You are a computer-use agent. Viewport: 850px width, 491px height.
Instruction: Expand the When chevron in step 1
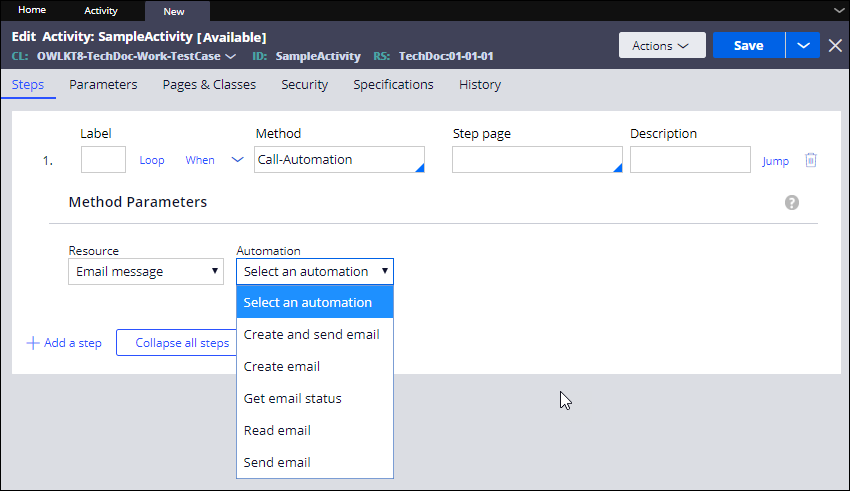tap(237, 160)
